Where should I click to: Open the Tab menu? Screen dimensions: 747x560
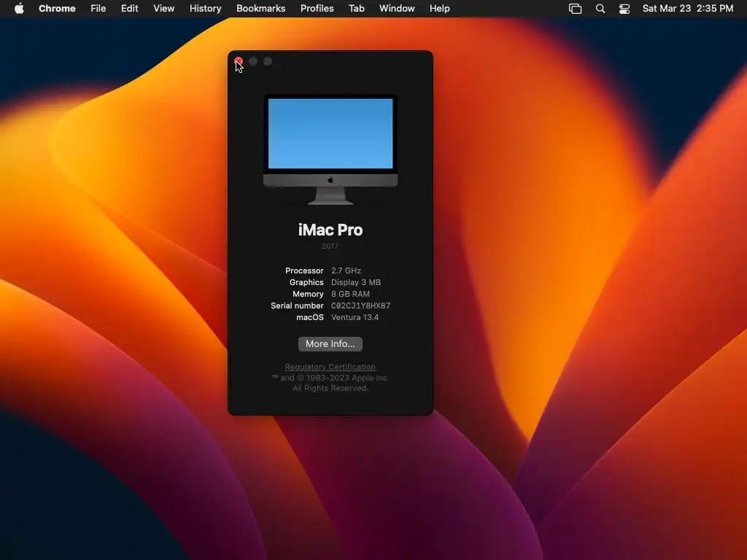coord(356,9)
